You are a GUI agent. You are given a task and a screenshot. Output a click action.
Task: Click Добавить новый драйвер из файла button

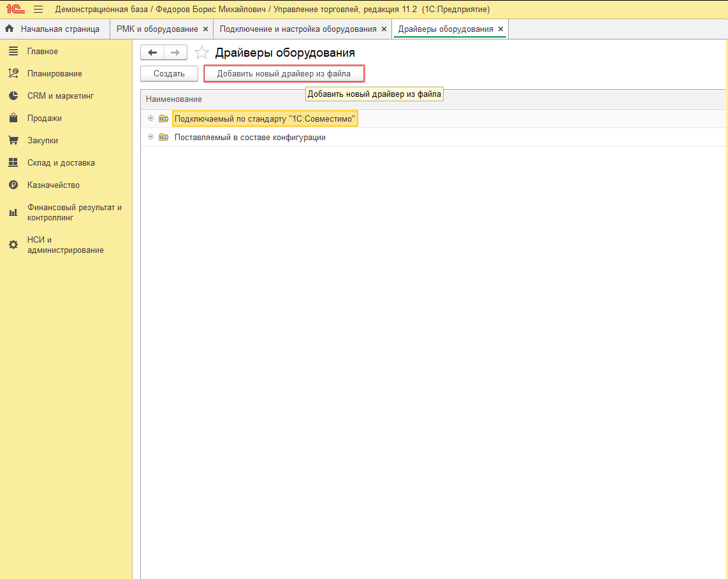point(284,73)
